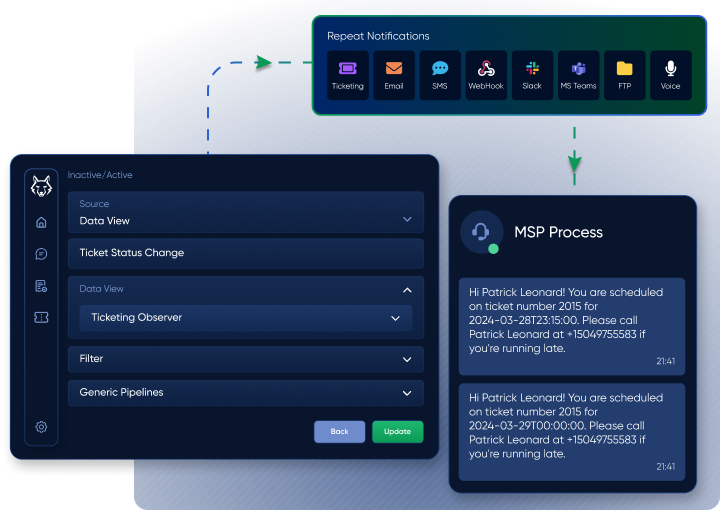720x515 pixels.
Task: Select the Ticketing notification icon
Action: point(348,75)
